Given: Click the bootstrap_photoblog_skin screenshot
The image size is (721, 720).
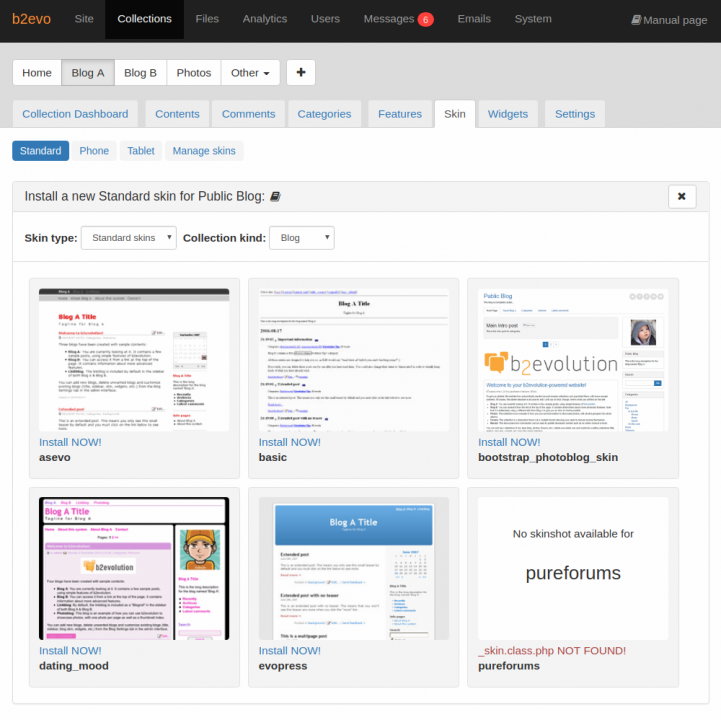Looking at the screenshot, I should [573, 360].
